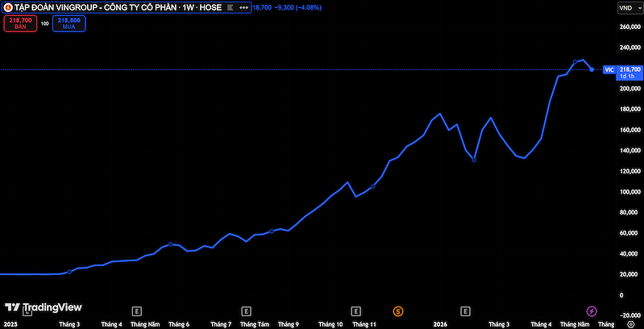Click the Tháng 9 time axis label

(289, 324)
